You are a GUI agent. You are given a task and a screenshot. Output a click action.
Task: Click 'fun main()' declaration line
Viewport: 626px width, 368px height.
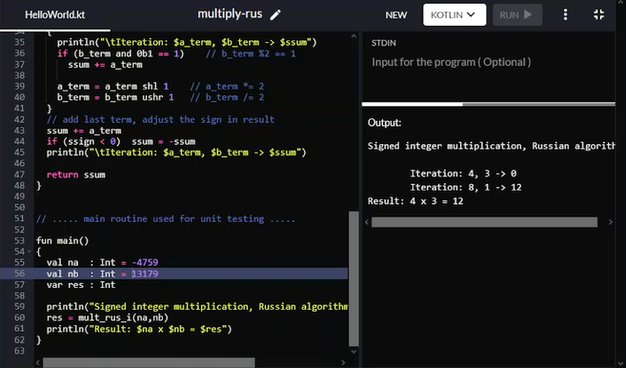(62, 241)
